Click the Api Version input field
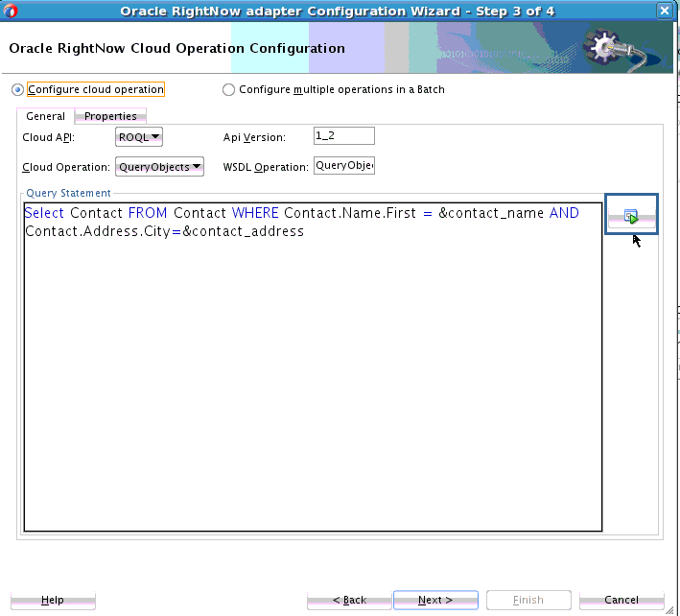680x616 pixels. click(344, 136)
